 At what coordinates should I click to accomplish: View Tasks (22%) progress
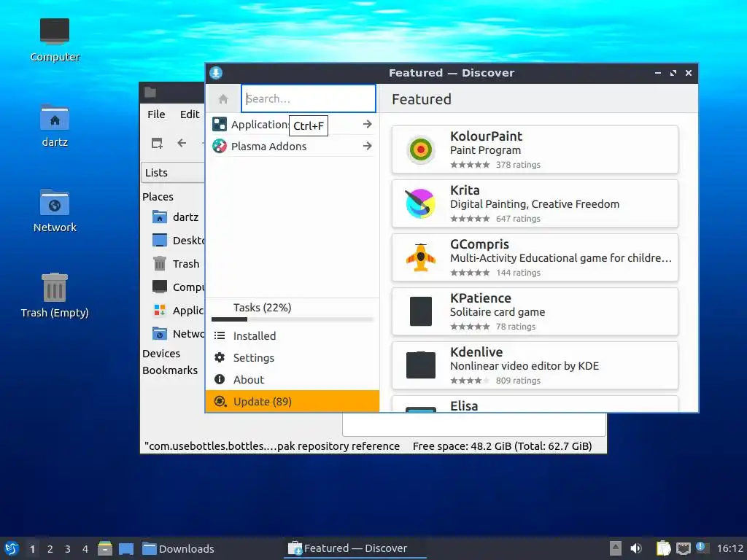pos(262,308)
